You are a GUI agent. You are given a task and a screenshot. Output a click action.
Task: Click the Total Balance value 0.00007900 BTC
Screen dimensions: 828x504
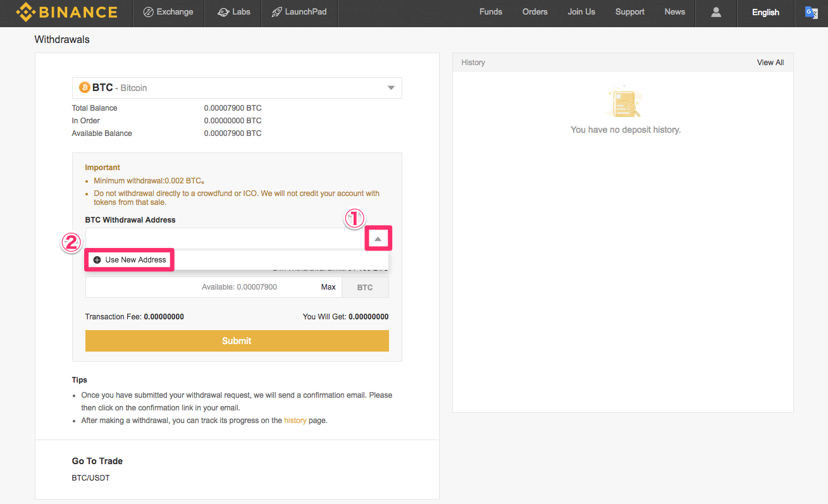232,108
